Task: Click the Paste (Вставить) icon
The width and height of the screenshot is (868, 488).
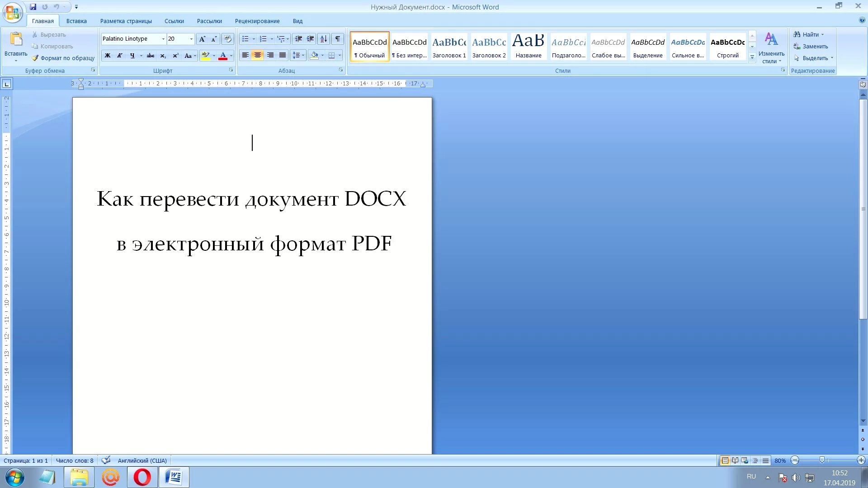Action: [16, 40]
